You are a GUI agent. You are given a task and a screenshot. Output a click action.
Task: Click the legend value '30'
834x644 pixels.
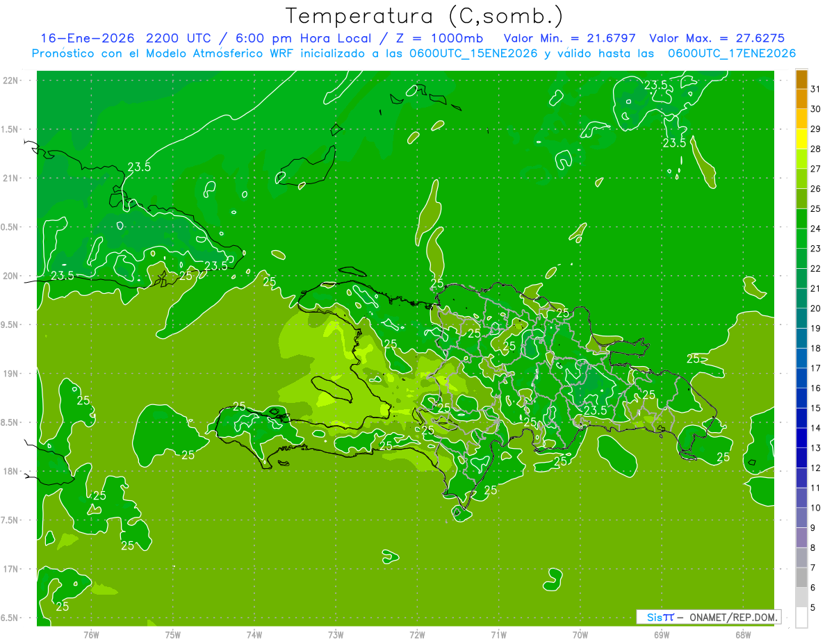(815, 109)
